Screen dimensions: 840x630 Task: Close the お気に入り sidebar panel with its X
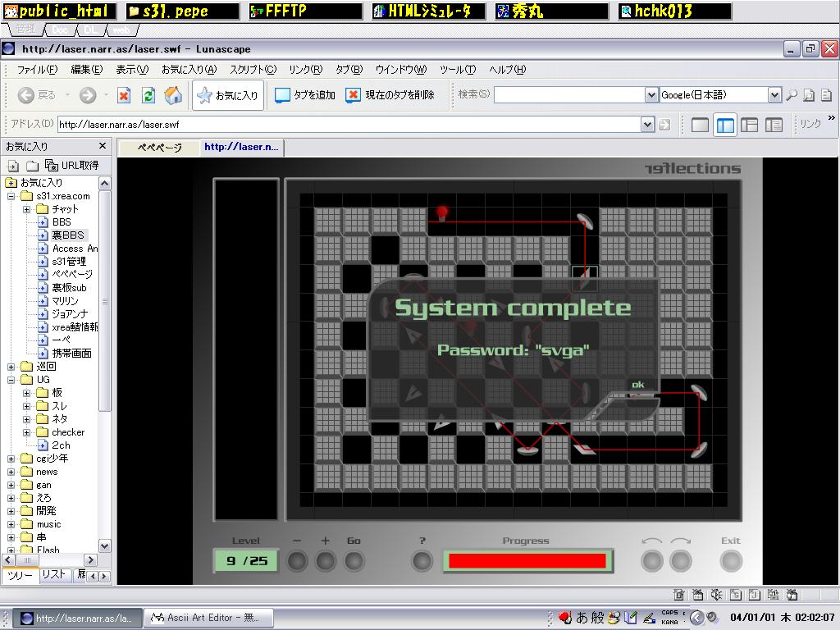pyautogui.click(x=103, y=146)
